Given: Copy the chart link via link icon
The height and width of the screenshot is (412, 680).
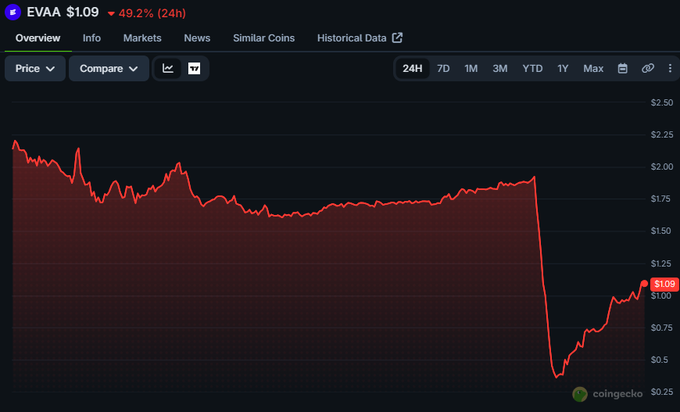Looking at the screenshot, I should [x=647, y=69].
